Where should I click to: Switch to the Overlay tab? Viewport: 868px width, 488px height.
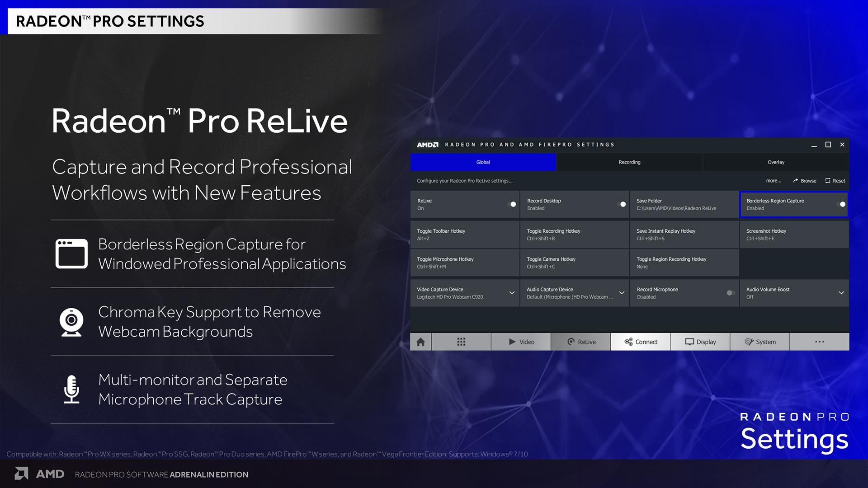(776, 162)
